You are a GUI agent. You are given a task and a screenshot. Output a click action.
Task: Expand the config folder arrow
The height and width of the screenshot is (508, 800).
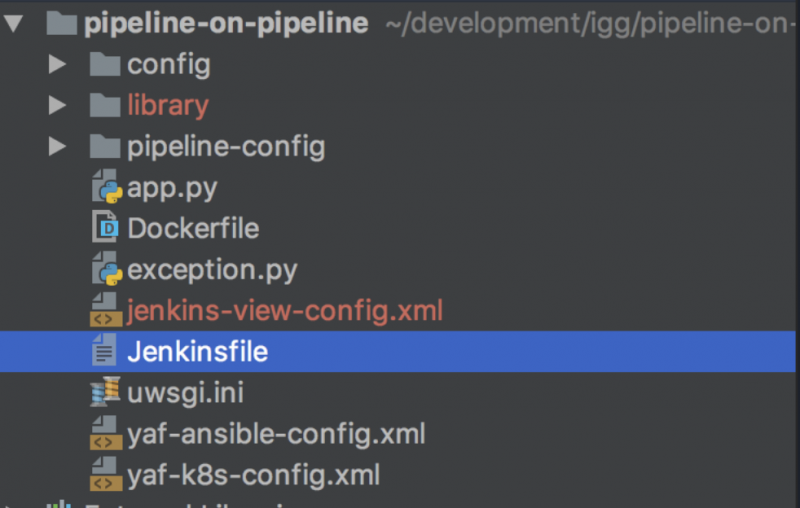point(57,65)
